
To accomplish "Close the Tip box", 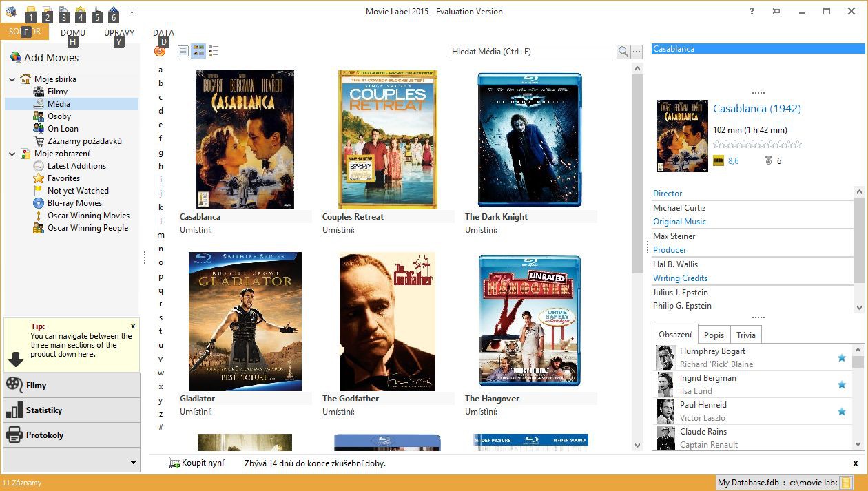I will coord(133,326).
